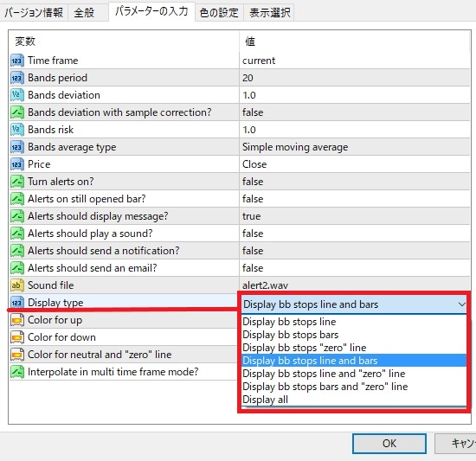Toggle Alerts on still opened bar value

click(355, 199)
